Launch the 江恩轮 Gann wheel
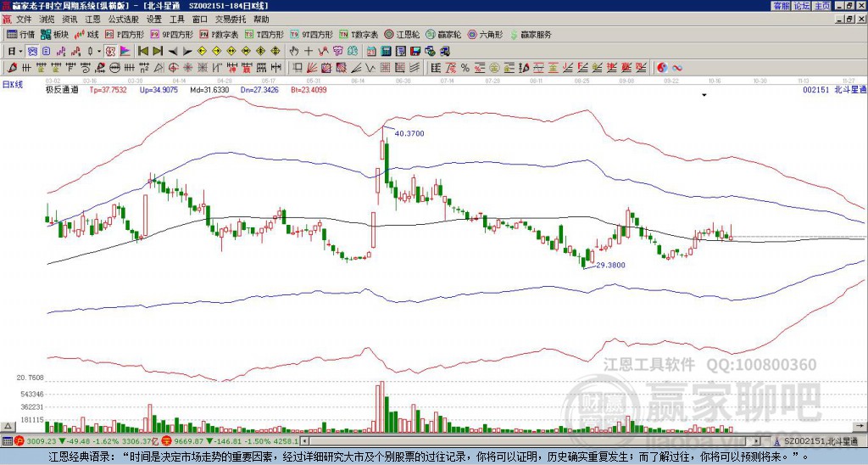 tap(402, 34)
